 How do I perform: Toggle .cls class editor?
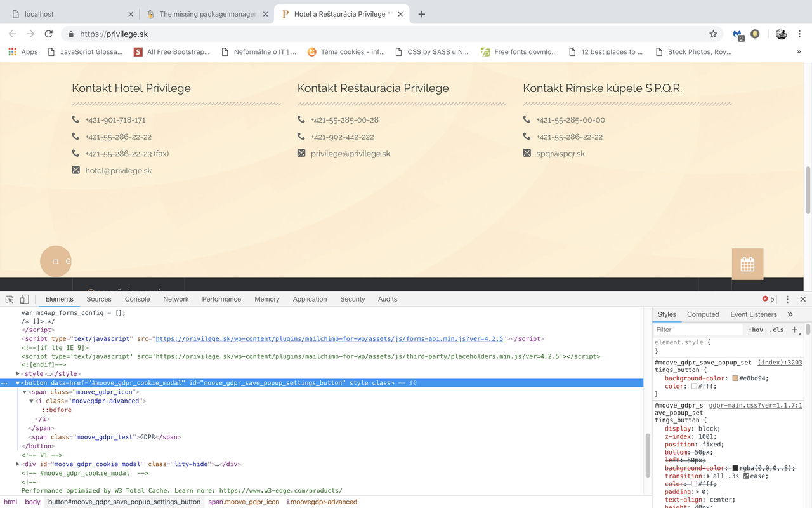(776, 330)
